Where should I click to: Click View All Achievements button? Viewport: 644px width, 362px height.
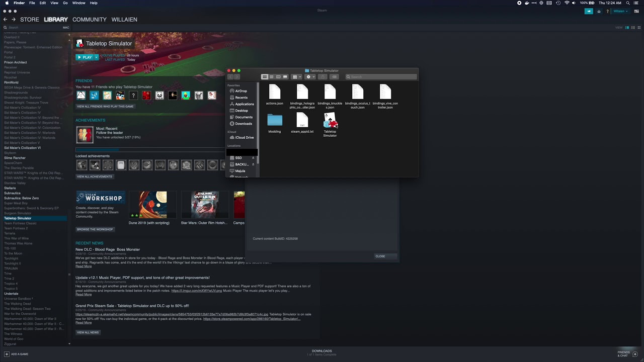95,176
